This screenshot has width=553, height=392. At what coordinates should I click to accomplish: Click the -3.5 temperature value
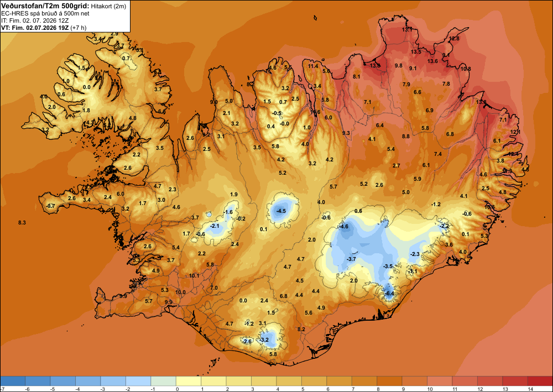point(388,266)
